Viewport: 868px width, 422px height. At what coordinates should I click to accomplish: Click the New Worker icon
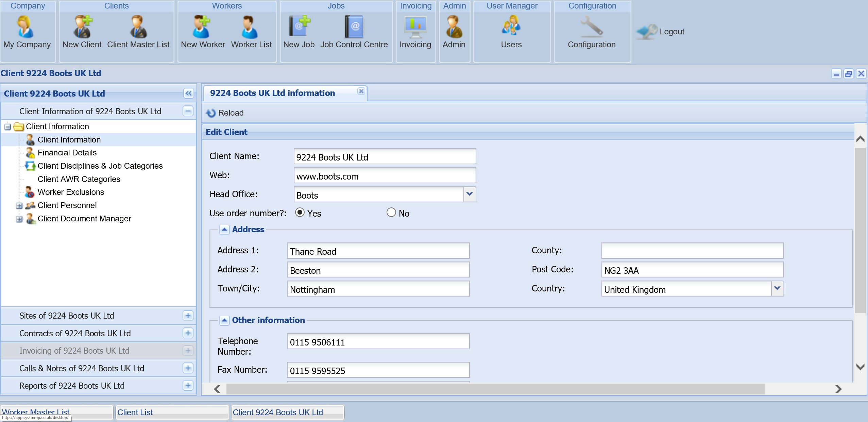(202, 27)
